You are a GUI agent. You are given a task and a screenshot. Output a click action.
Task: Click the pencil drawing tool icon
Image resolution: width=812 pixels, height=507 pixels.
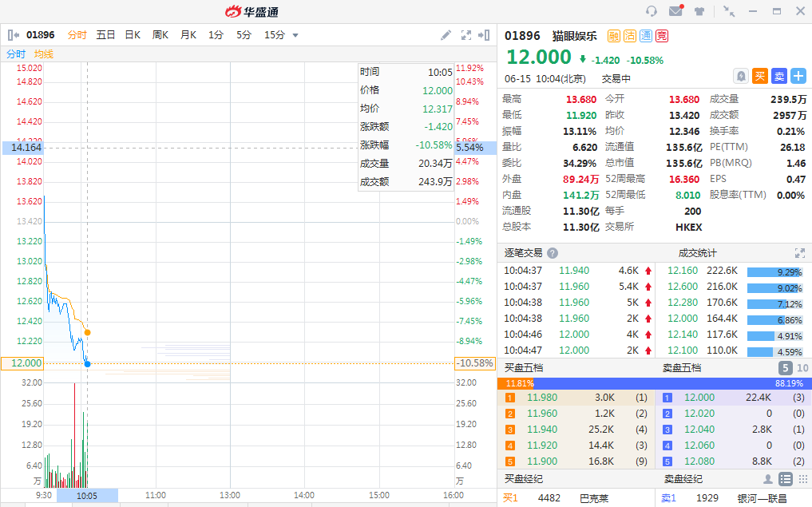coord(446,35)
